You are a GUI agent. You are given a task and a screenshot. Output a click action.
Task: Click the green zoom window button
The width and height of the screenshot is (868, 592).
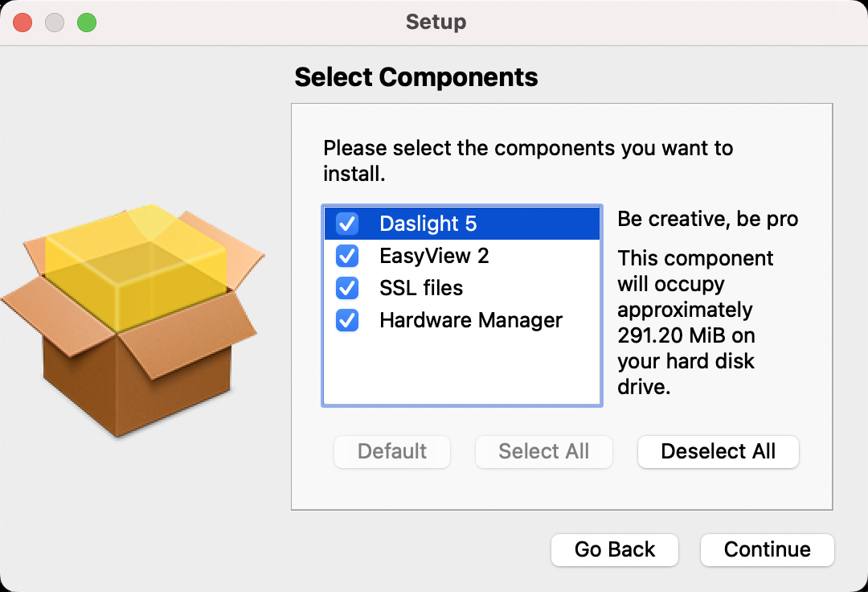point(87,23)
